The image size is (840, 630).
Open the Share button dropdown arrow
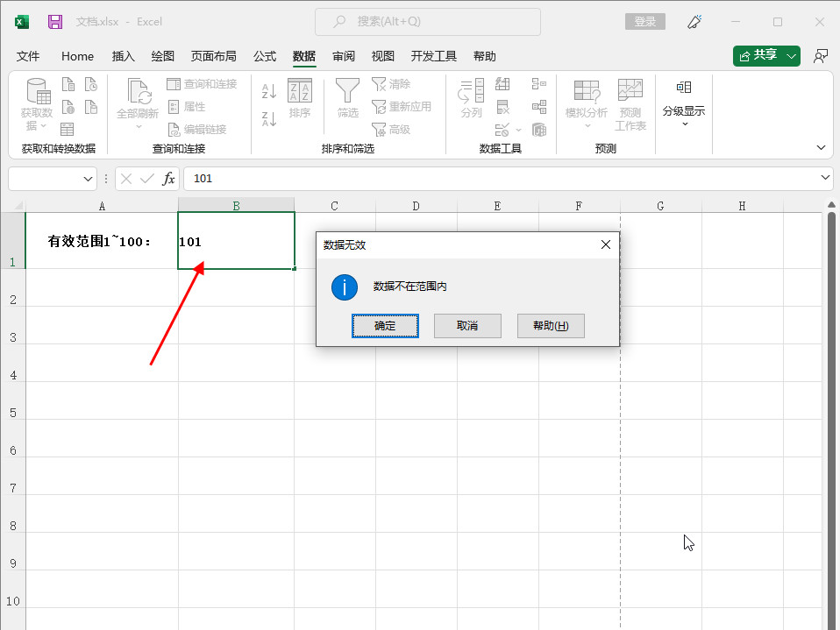click(791, 56)
